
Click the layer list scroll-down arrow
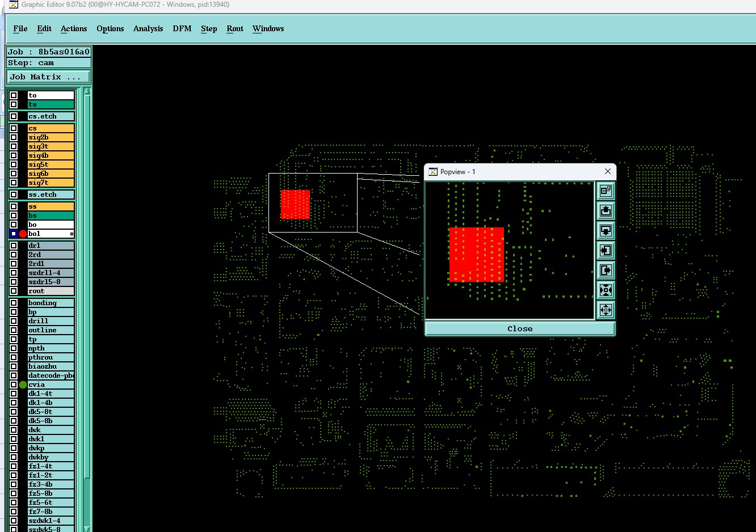87,529
